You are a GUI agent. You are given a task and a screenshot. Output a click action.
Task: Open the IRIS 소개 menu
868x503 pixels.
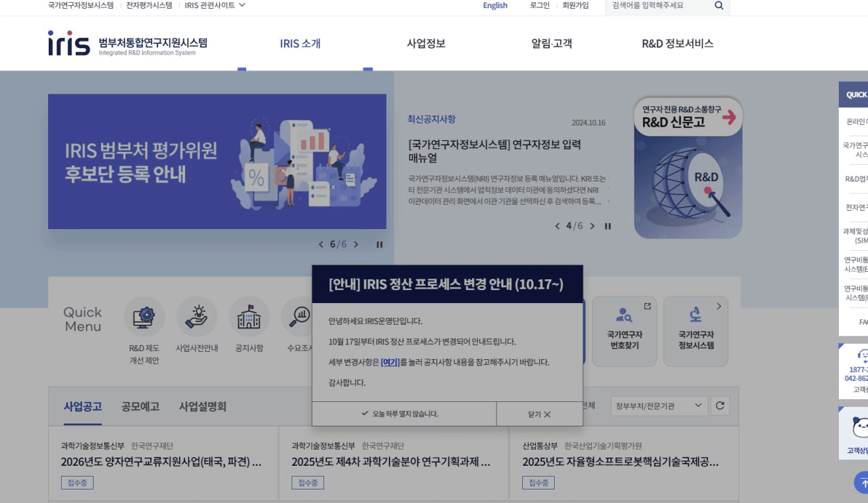tap(300, 43)
